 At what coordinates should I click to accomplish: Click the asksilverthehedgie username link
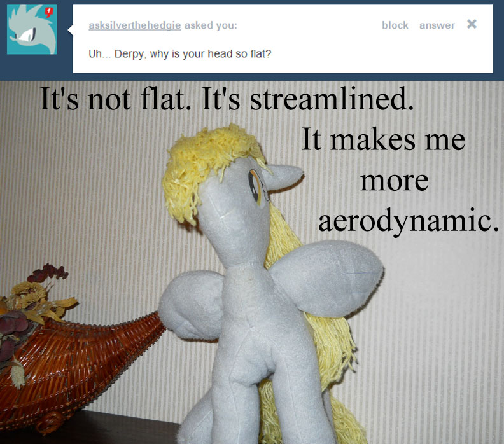pyautogui.click(x=135, y=25)
